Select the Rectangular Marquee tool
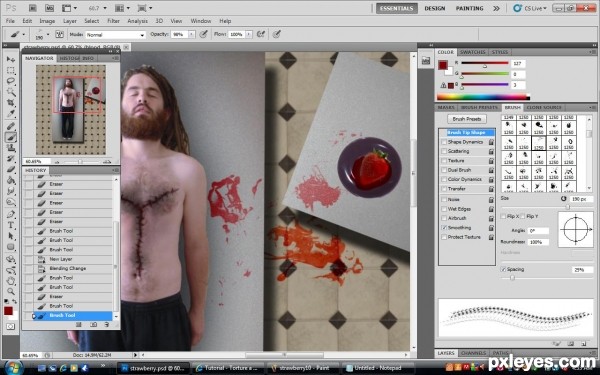The image size is (600, 375). click(x=11, y=70)
